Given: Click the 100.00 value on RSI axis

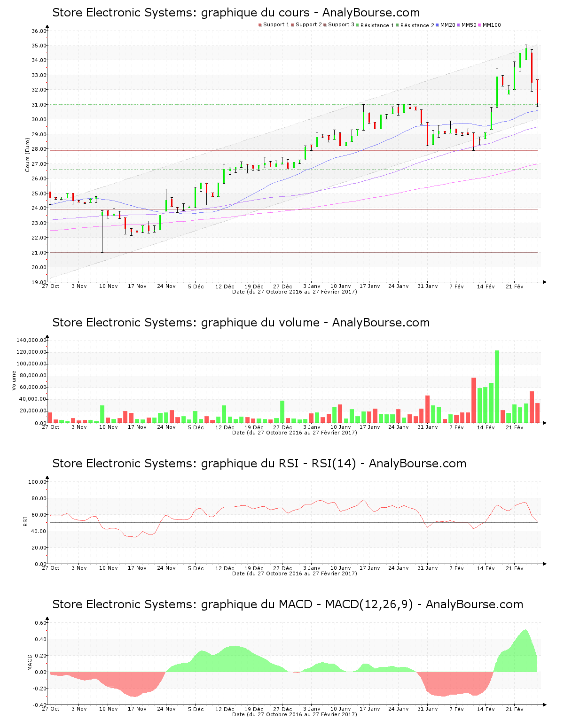Looking at the screenshot, I should pyautogui.click(x=38, y=482).
